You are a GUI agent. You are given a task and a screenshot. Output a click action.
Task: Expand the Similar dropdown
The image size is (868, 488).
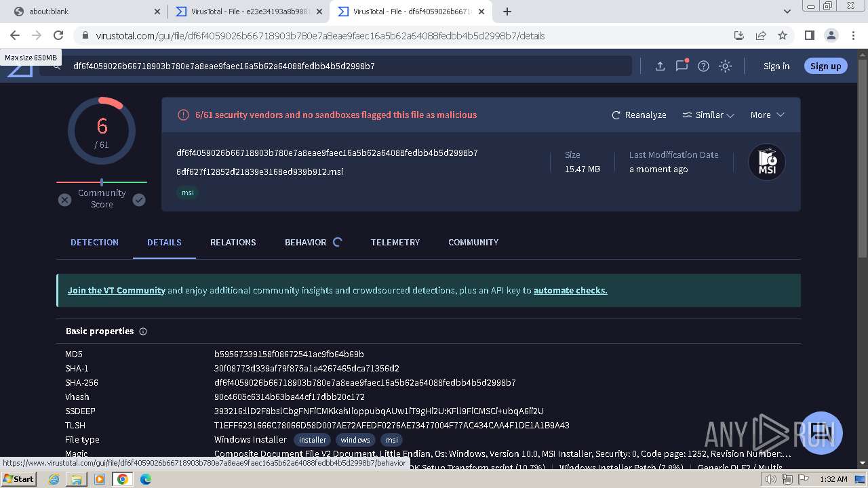point(708,115)
